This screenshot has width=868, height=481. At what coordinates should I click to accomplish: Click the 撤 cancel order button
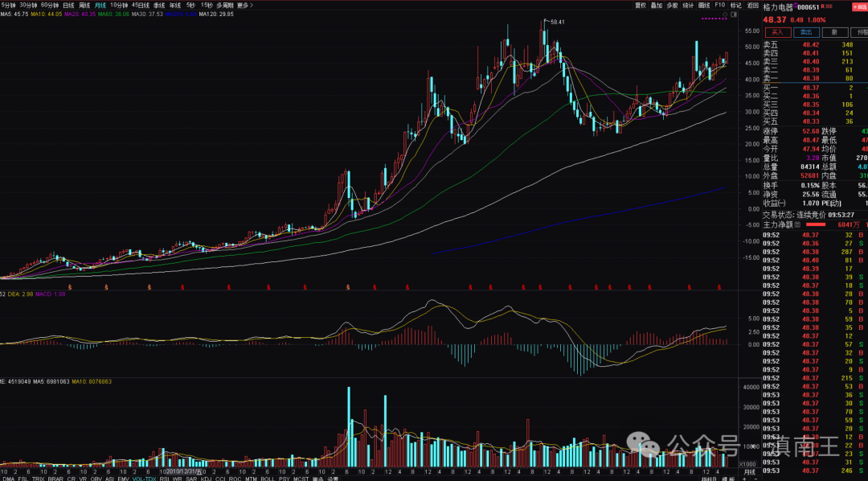pos(833,33)
